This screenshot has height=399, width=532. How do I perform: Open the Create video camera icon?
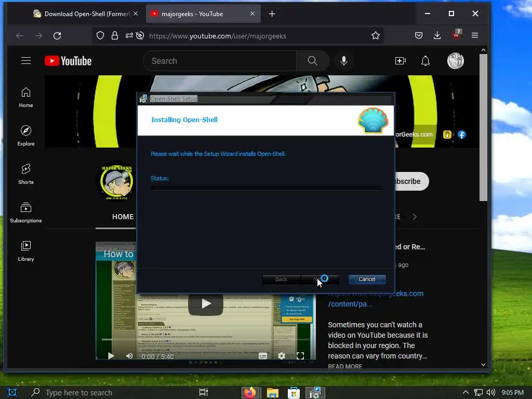(x=401, y=61)
